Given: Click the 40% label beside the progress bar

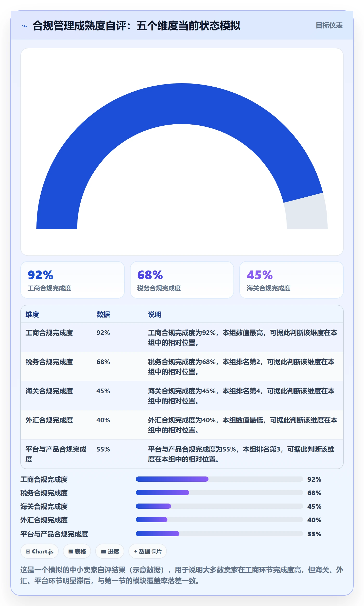Looking at the screenshot, I should click(314, 520).
